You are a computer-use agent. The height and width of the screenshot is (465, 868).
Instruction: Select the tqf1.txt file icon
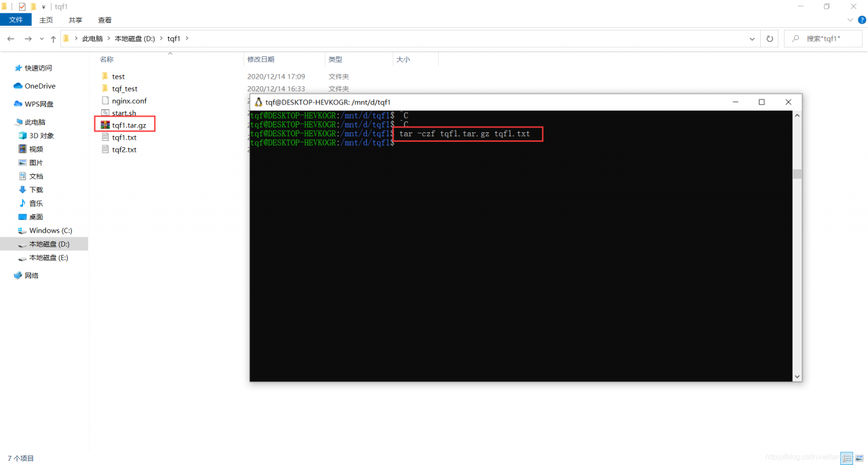pyautogui.click(x=105, y=137)
